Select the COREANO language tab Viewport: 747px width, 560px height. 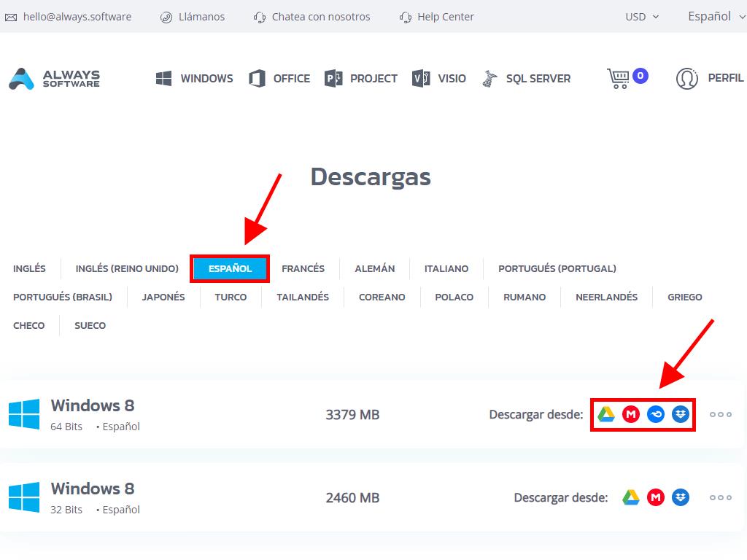[382, 297]
